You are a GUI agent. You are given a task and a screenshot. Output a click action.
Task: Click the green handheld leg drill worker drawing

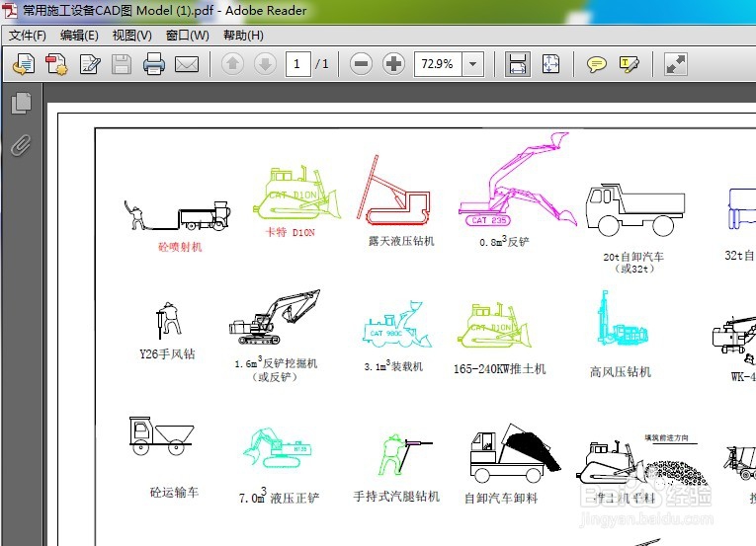pyautogui.click(x=404, y=453)
